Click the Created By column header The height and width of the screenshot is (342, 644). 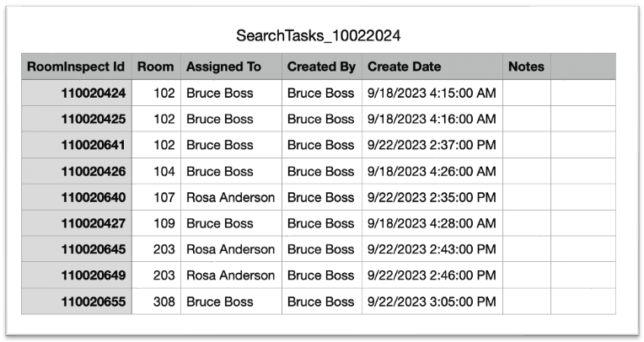pyautogui.click(x=321, y=67)
